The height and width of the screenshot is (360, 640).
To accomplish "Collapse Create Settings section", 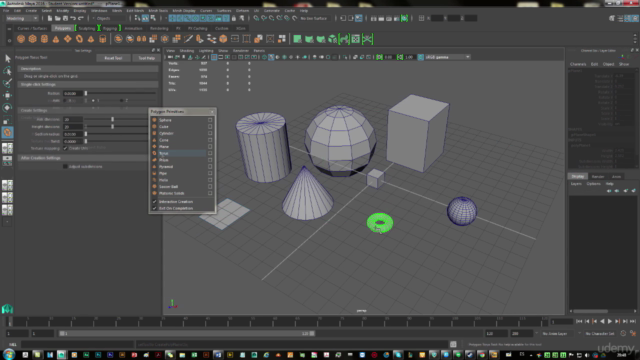I will (83, 110).
